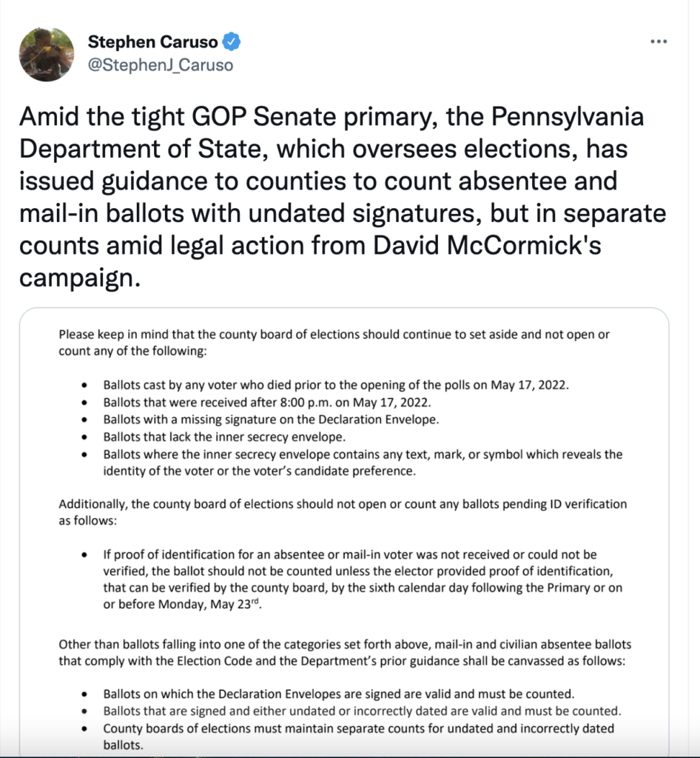
Task: Click bullet about secrecy envelope text, mark, or symbol
Action: click(x=363, y=461)
